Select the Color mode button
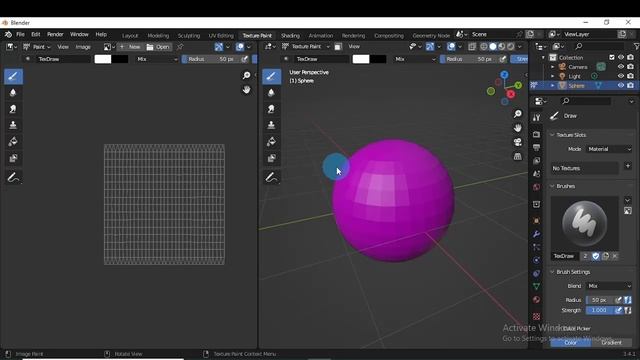The width and height of the screenshot is (640, 360). click(x=571, y=342)
